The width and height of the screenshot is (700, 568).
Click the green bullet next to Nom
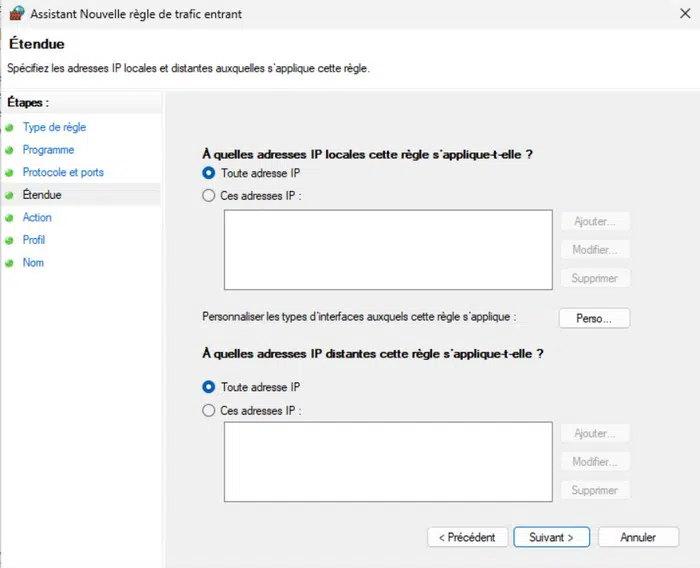point(9,263)
